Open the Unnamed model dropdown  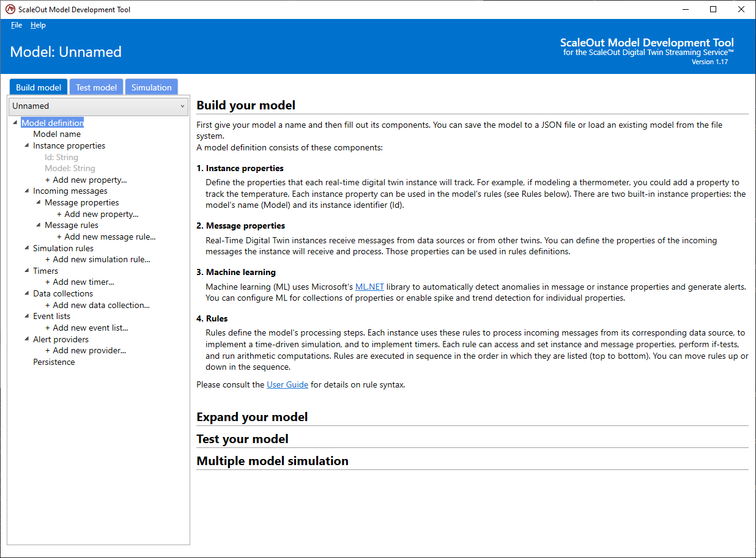click(x=98, y=106)
